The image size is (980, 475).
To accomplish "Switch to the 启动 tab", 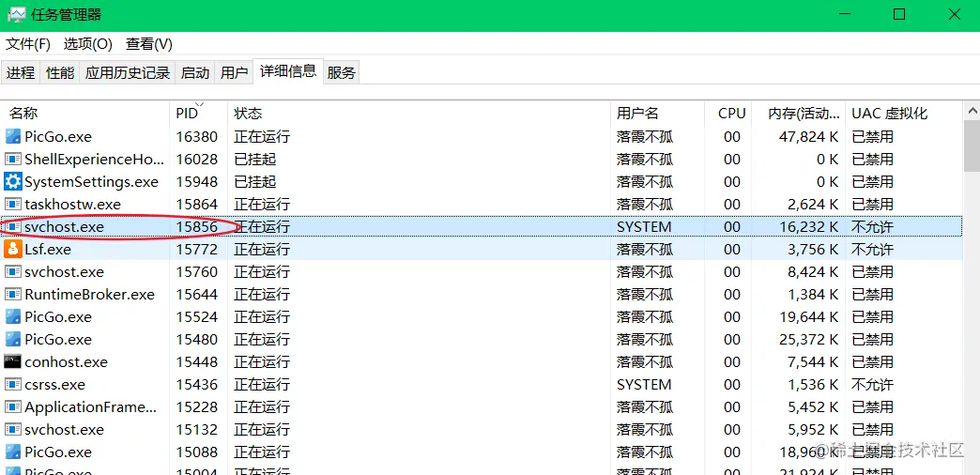I will (x=195, y=72).
